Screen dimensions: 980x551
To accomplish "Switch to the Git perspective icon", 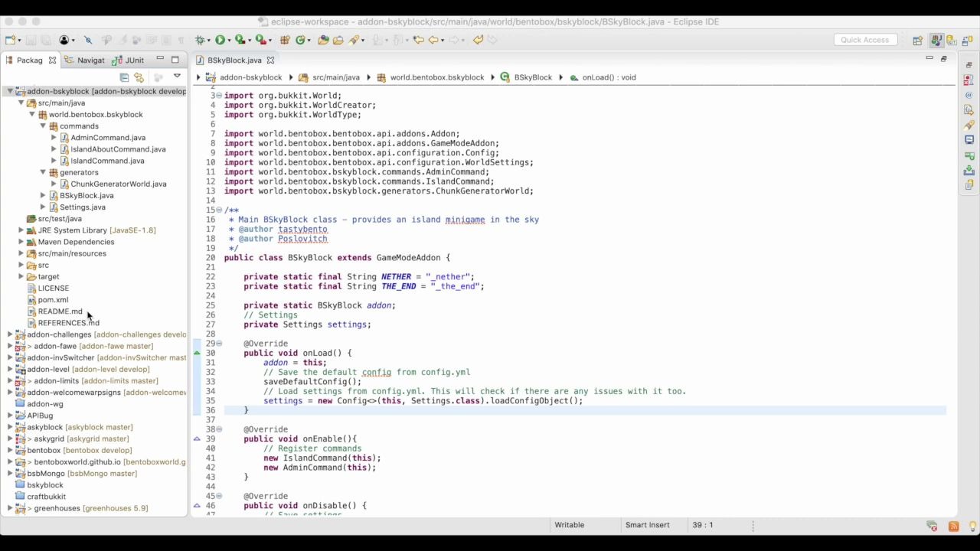I will coord(952,41).
